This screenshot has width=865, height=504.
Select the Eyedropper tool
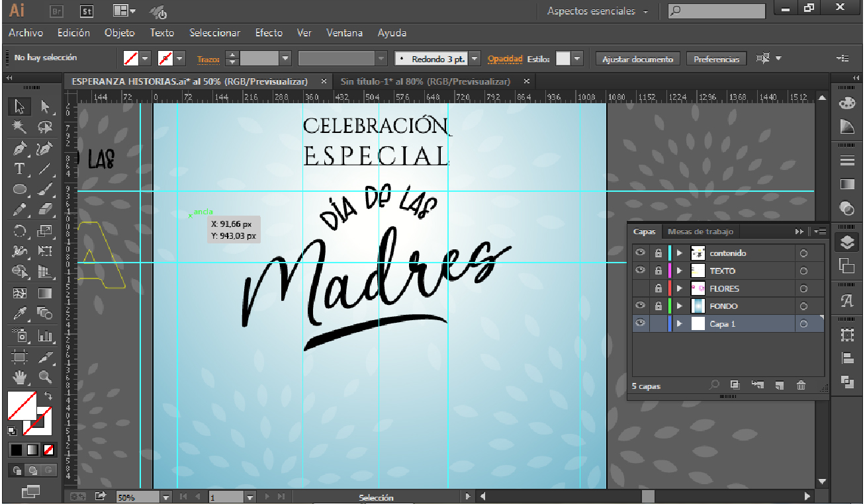[x=20, y=314]
